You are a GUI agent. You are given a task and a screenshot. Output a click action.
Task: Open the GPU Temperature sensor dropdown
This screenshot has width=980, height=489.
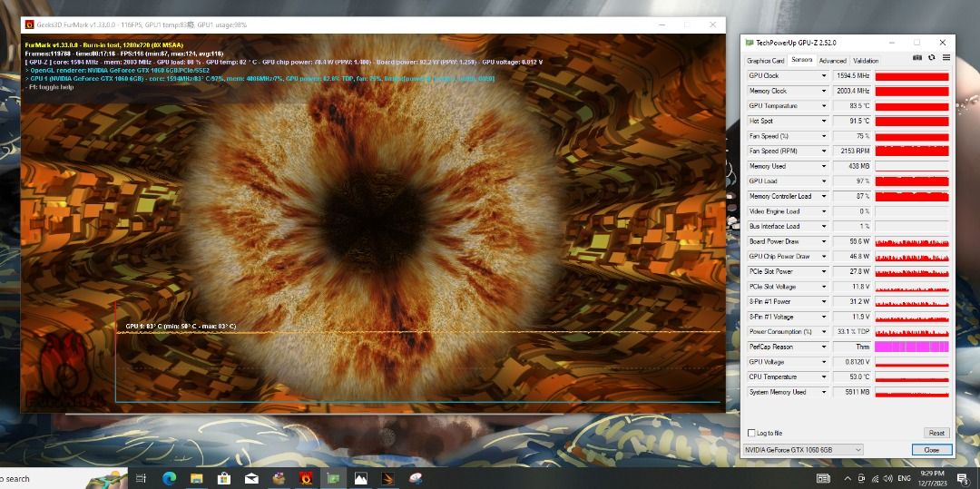coord(824,105)
